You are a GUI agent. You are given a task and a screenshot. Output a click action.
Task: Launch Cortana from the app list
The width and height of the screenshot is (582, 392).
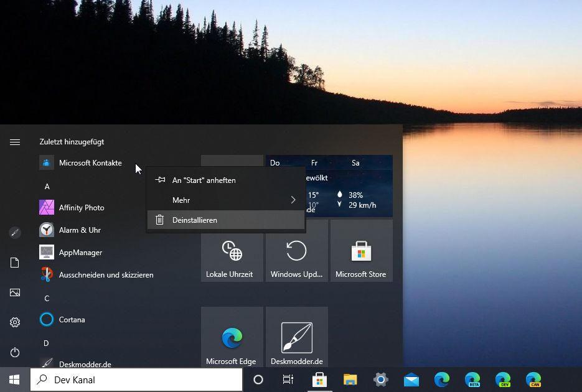(x=62, y=320)
